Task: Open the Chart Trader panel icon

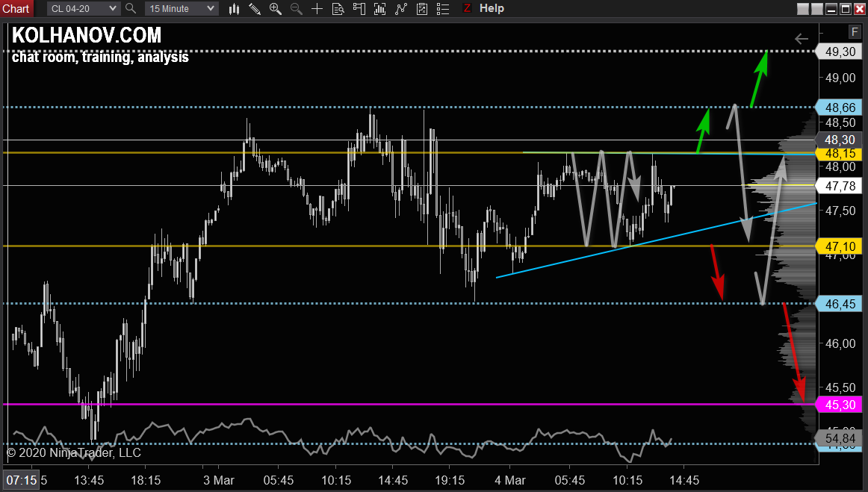Action: click(x=360, y=8)
